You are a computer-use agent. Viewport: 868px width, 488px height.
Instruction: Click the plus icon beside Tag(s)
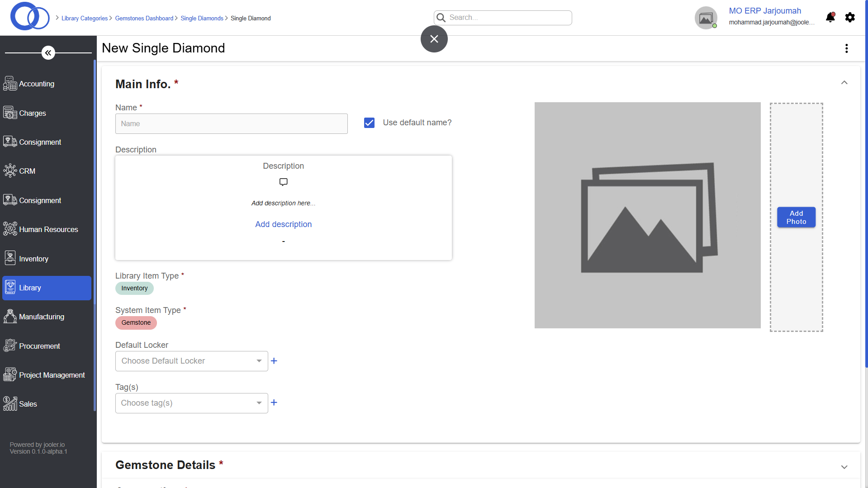coord(274,403)
